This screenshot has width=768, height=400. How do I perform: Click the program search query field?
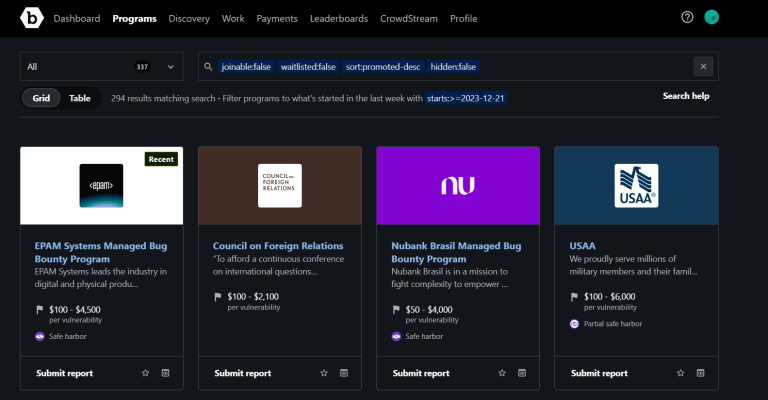pyautogui.click(x=580, y=67)
